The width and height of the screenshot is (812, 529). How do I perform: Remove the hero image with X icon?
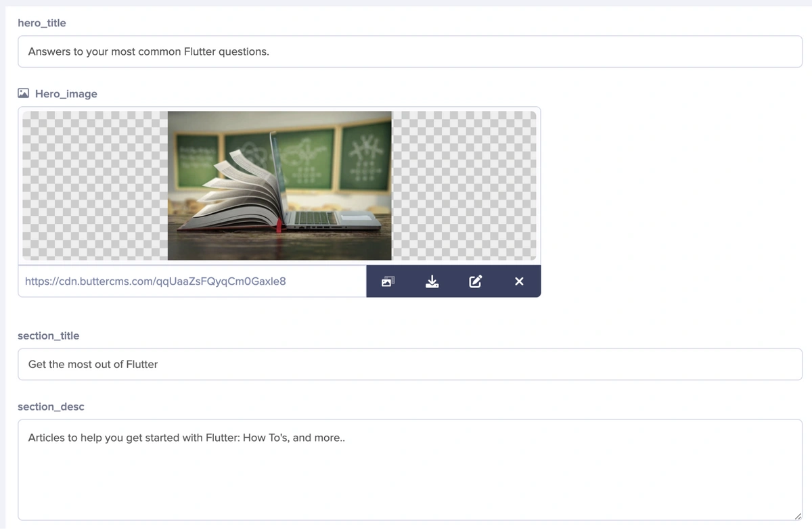coord(519,281)
